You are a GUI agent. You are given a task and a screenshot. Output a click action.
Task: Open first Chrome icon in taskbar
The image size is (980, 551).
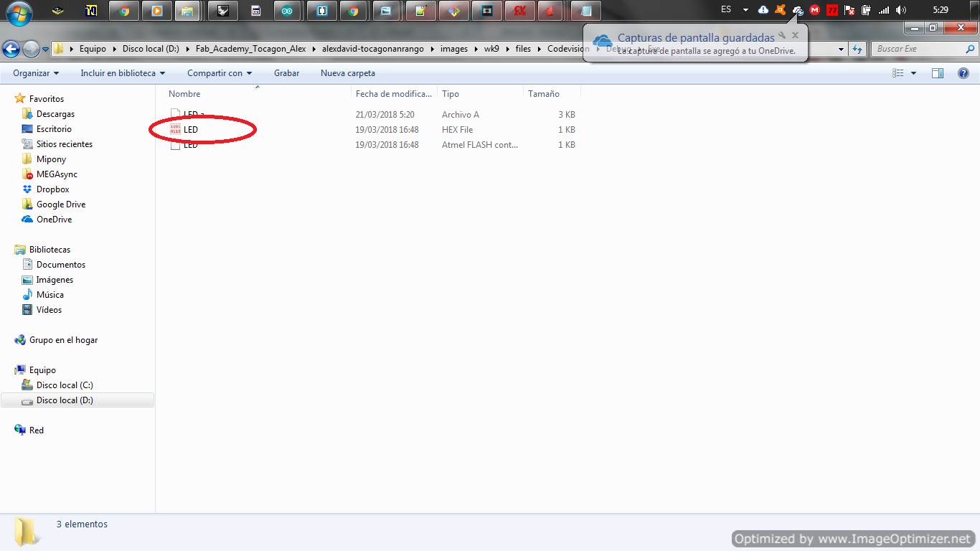tap(124, 11)
